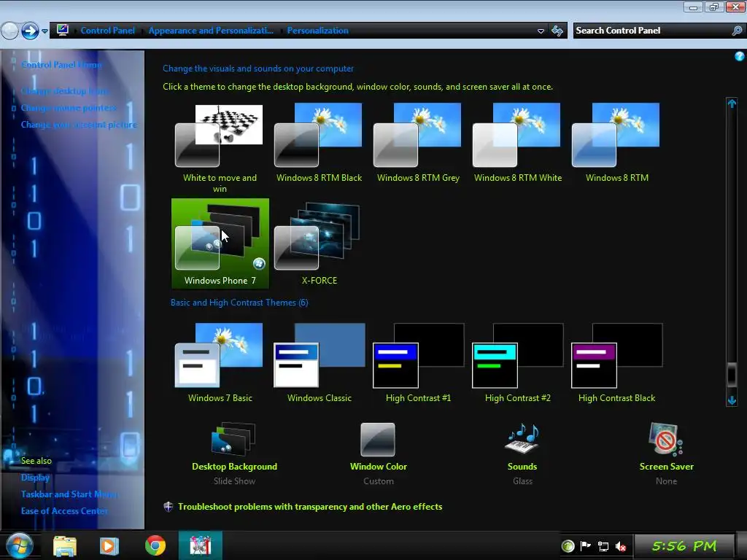Choose the Windows 8 RTM White theme
Screen dimensions: 747x560
[517, 143]
